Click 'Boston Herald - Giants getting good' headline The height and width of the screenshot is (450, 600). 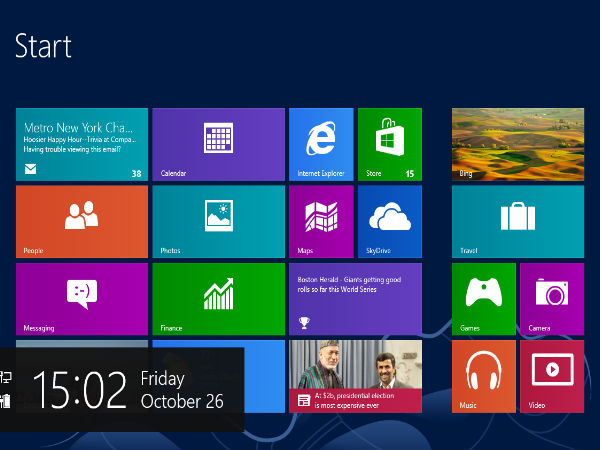349,280
